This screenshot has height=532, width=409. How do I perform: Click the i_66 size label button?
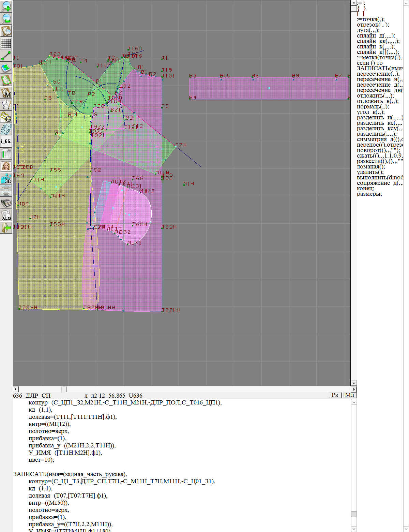point(6,141)
